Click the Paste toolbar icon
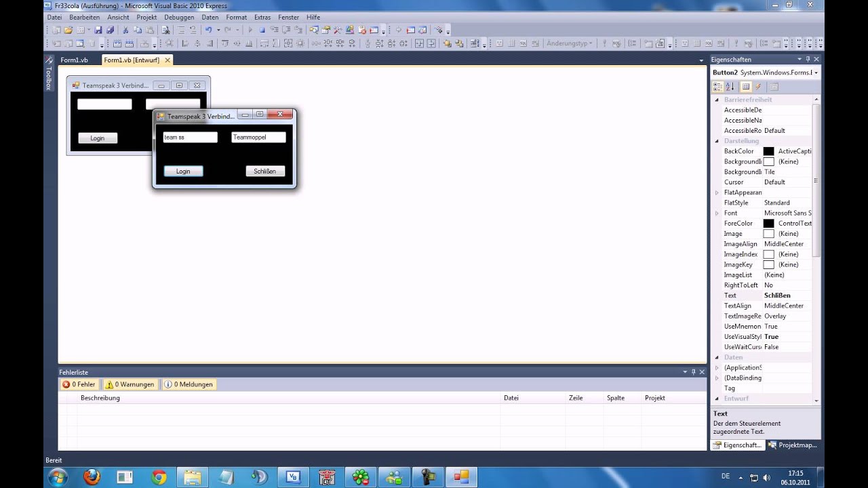Screen dimensions: 868x488 pyautogui.click(x=149, y=30)
